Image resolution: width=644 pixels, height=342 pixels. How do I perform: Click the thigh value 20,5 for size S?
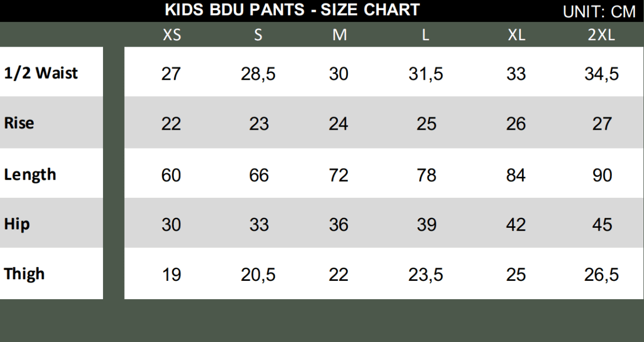pyautogui.click(x=258, y=275)
